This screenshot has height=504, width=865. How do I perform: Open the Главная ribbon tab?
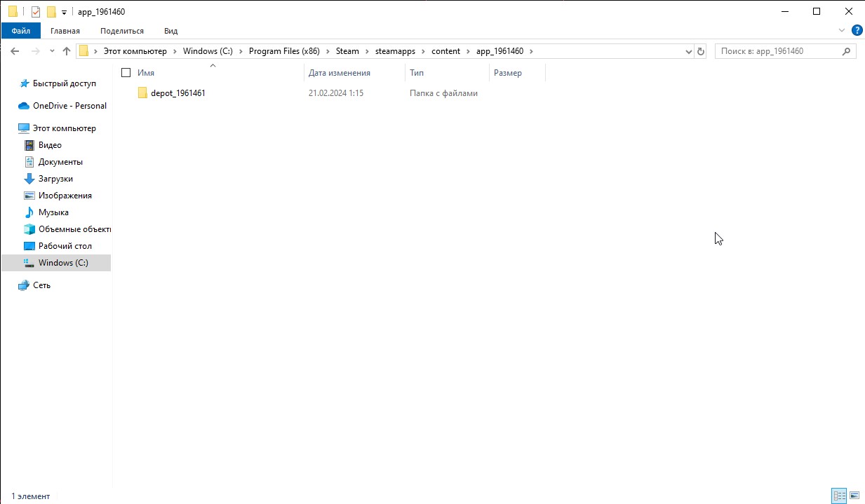click(65, 31)
